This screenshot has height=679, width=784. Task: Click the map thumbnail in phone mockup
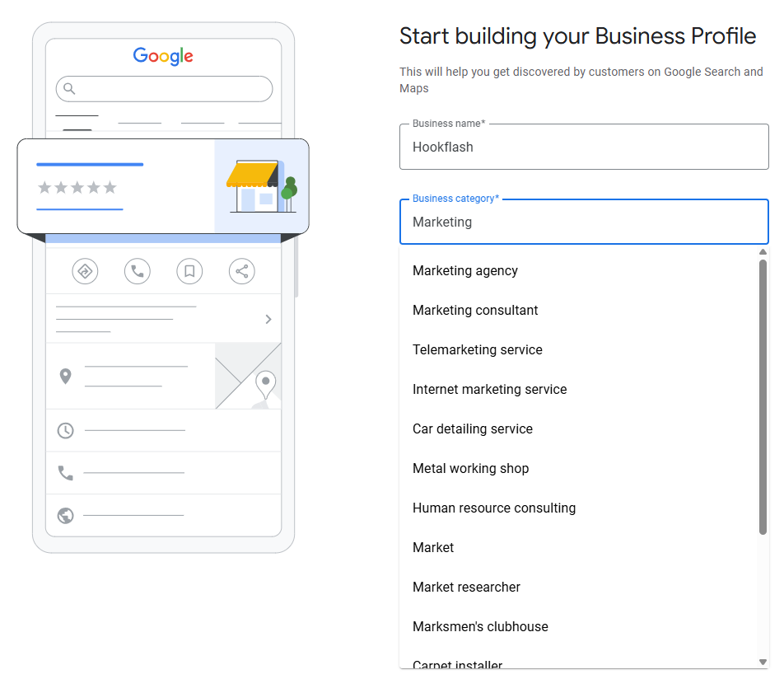pos(248,376)
